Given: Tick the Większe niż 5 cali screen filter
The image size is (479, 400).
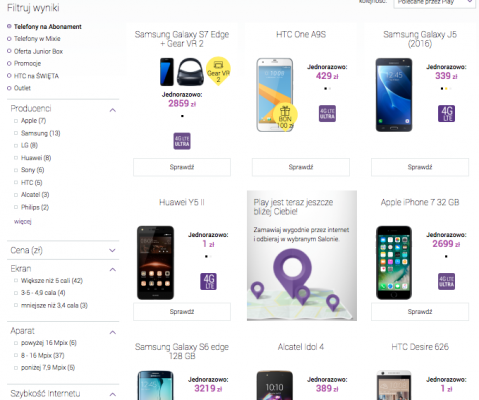Looking at the screenshot, I should tap(16, 281).
